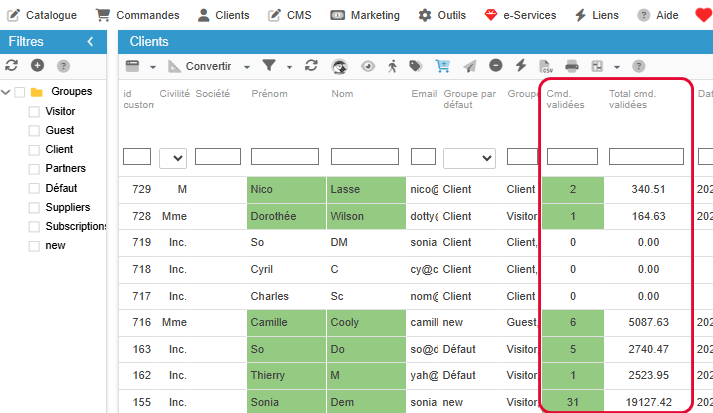Sort by Nom column header

[342, 94]
